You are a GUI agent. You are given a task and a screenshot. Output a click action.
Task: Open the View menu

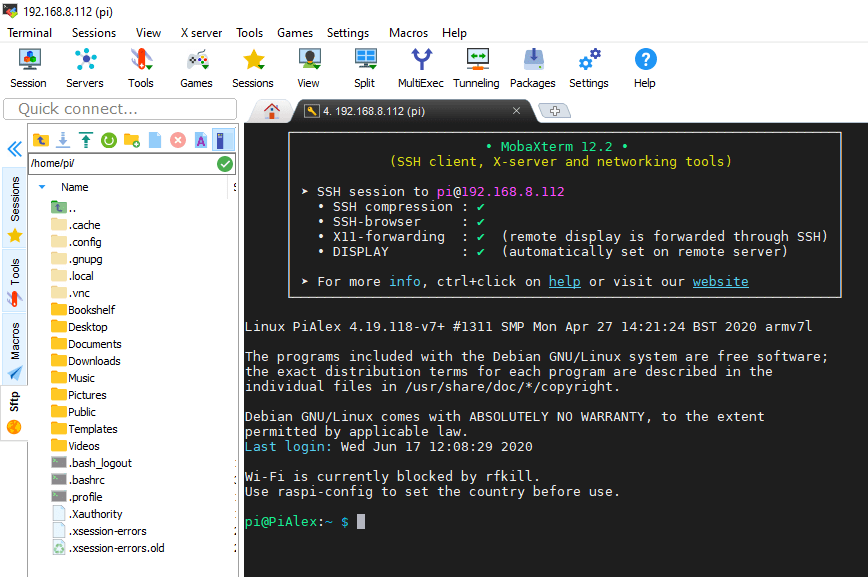[148, 33]
